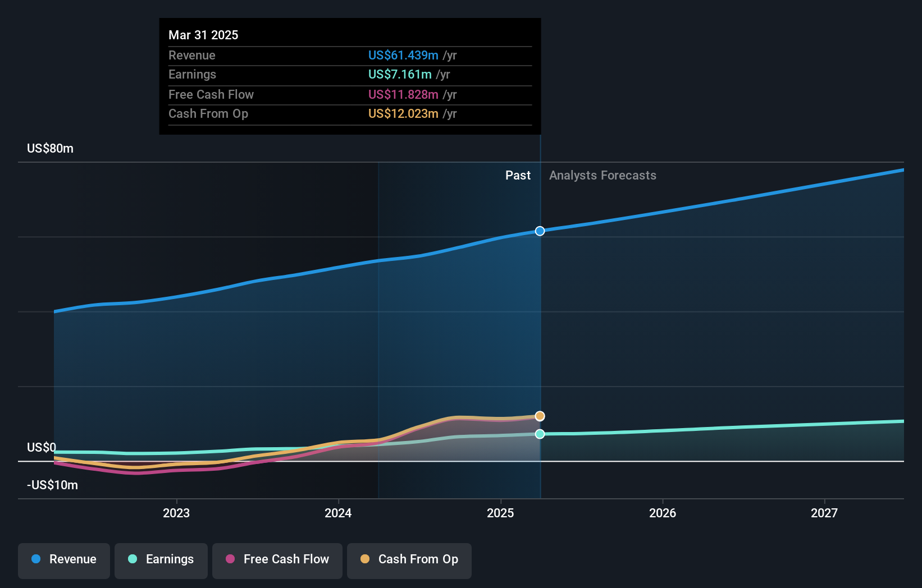Select the 2026 x-axis label

click(x=663, y=513)
